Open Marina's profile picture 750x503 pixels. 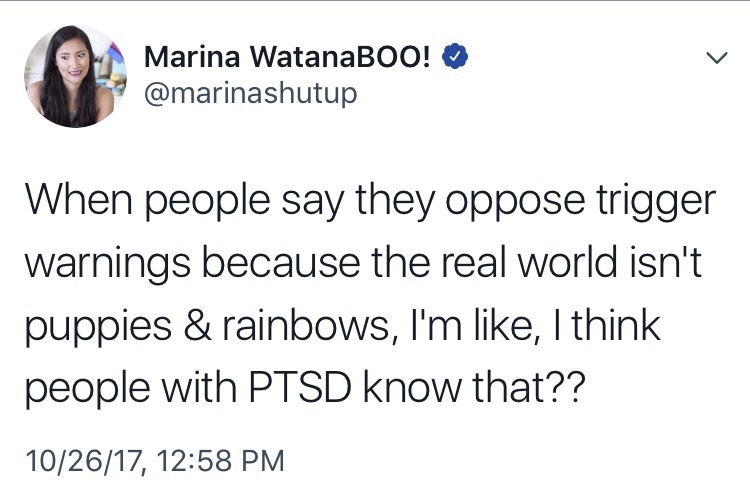pos(69,76)
